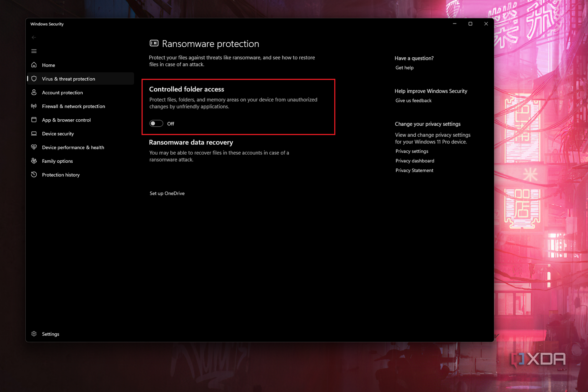Click the Device performance heart icon
Image resolution: width=588 pixels, height=392 pixels.
tap(34, 147)
